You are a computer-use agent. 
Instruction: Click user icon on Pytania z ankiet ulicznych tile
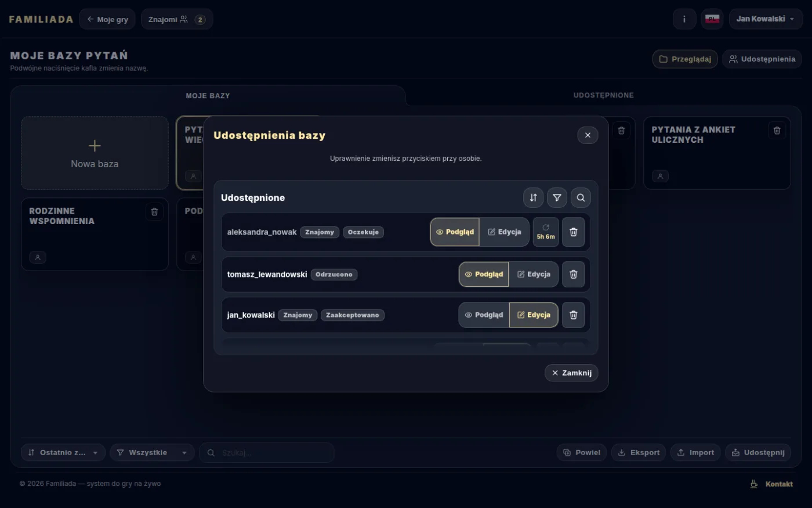660,176
